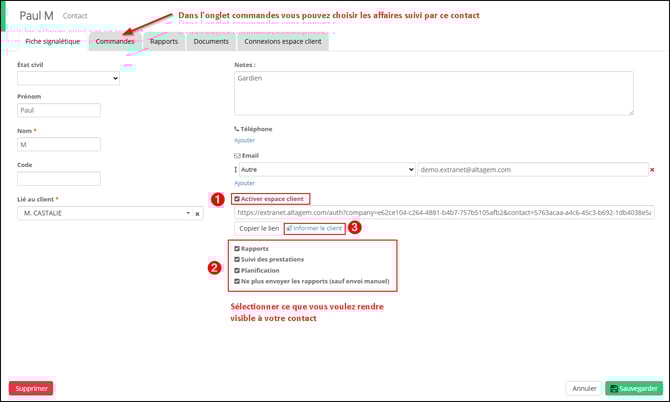This screenshot has width=670, height=402.
Task: Click into the Notes text area
Action: (x=433, y=93)
